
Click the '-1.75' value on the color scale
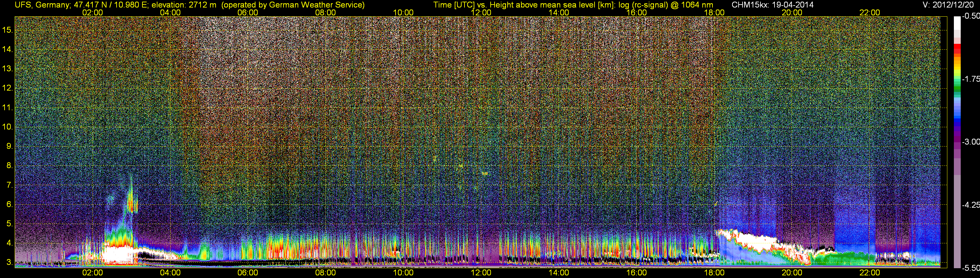[x=971, y=79]
